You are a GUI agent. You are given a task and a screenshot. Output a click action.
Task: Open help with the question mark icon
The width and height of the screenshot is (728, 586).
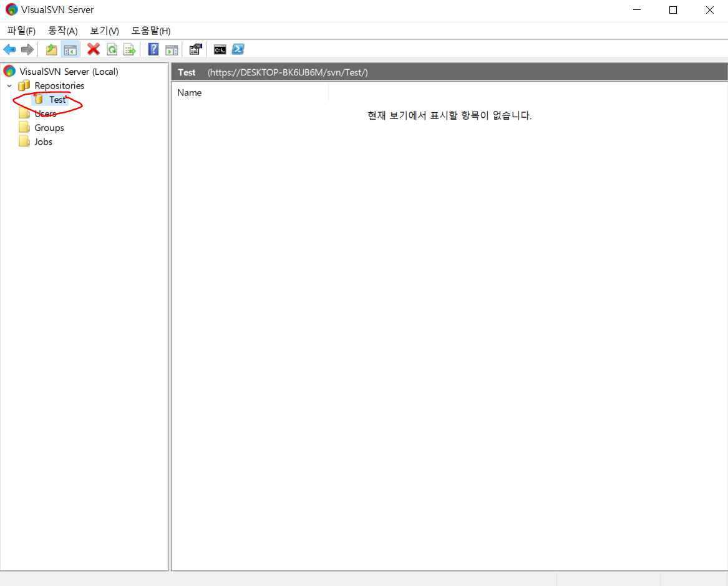(153, 49)
